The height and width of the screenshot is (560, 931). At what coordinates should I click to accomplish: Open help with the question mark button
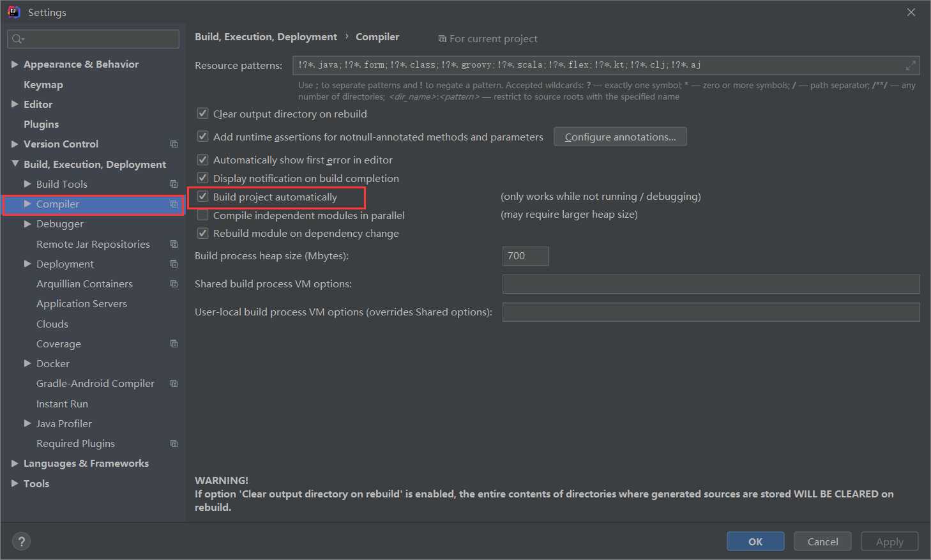pos(22,541)
